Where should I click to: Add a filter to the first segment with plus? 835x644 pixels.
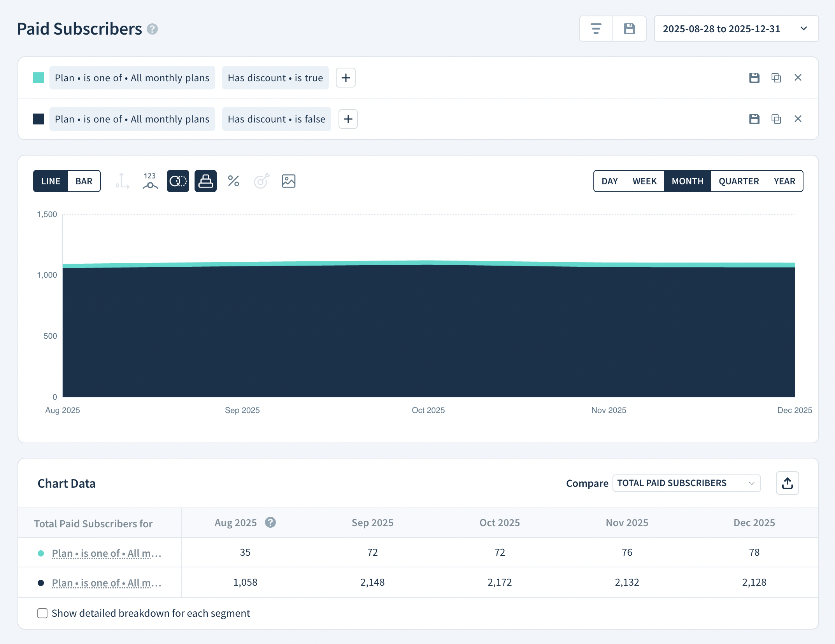(x=346, y=78)
